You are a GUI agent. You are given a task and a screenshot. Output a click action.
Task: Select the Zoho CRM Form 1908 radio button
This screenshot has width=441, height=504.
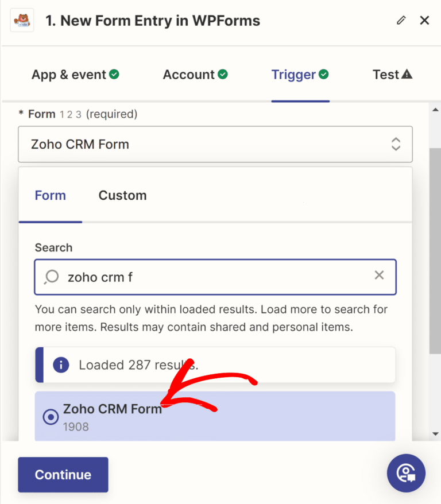coord(51,417)
